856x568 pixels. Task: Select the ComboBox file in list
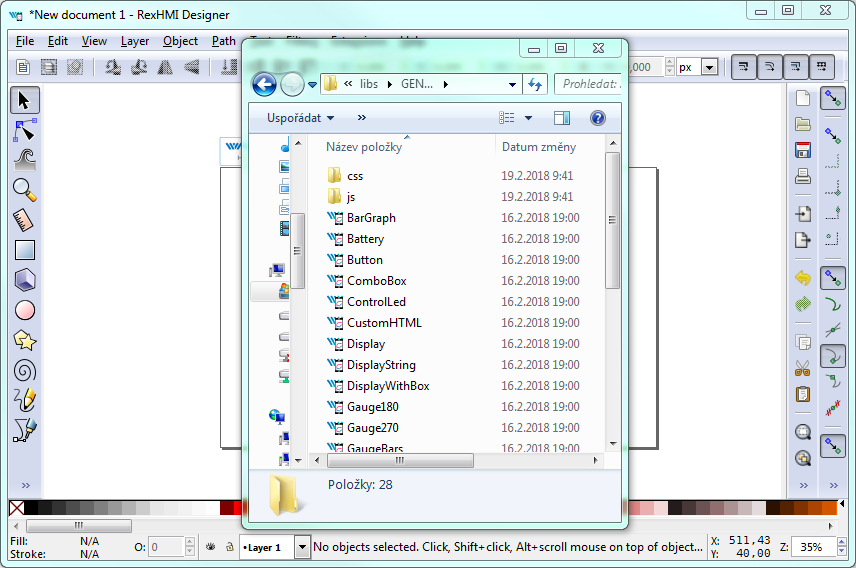(376, 281)
